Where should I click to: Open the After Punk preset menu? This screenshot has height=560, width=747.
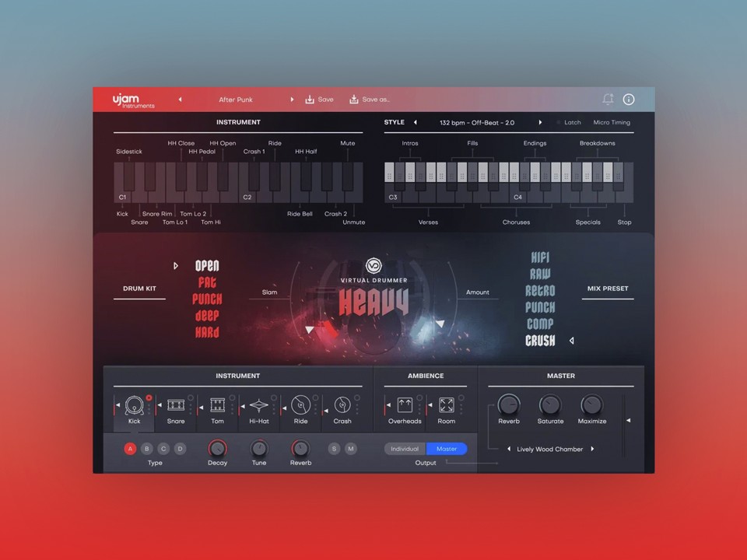pos(236,100)
